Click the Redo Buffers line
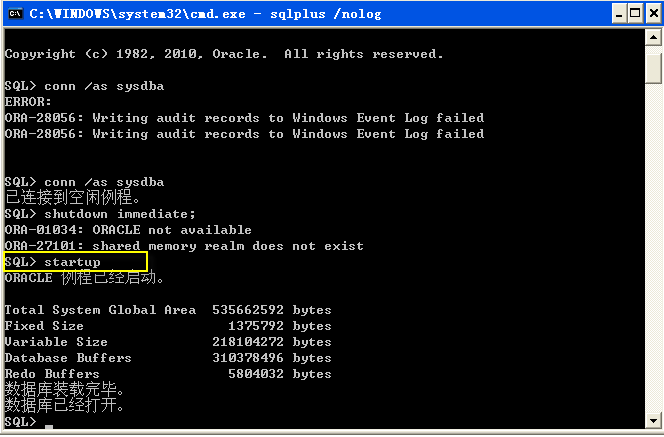The height and width of the screenshot is (437, 664). (168, 374)
